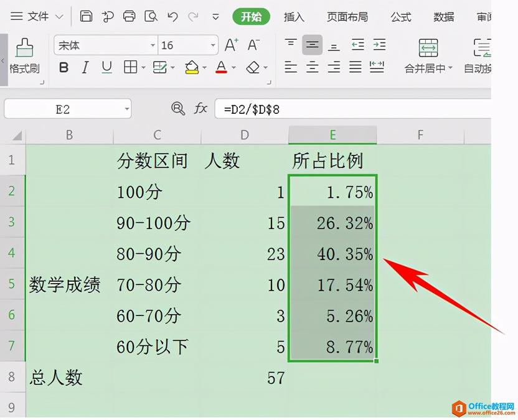Screen dimensions: 518x420
Task: Click the select-all corner triangle
Action: [17, 135]
